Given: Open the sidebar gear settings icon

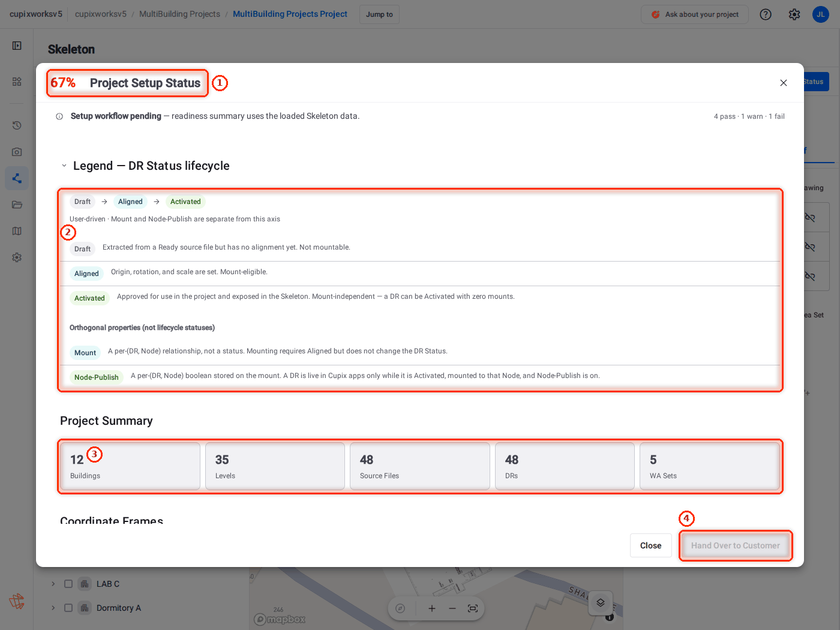Looking at the screenshot, I should pos(17,257).
